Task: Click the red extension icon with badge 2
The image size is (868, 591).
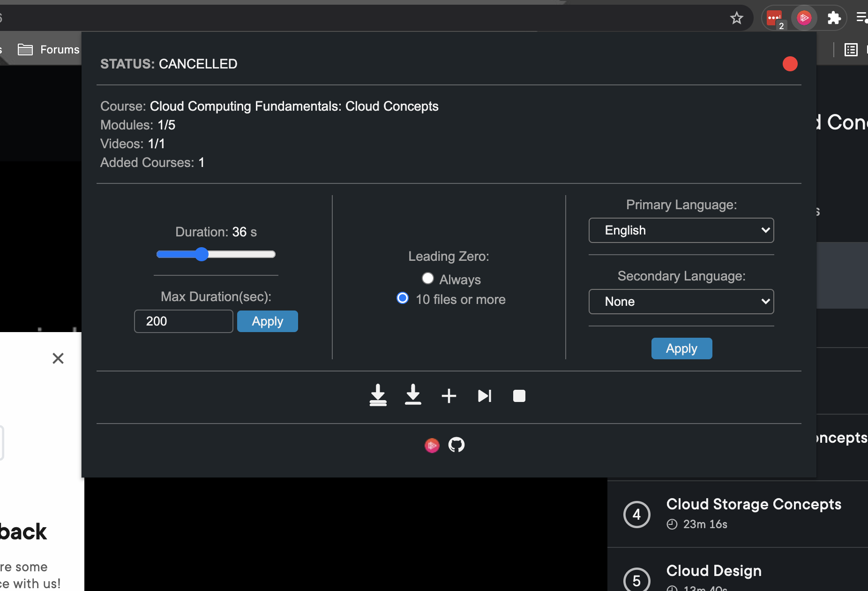Action: [775, 19]
